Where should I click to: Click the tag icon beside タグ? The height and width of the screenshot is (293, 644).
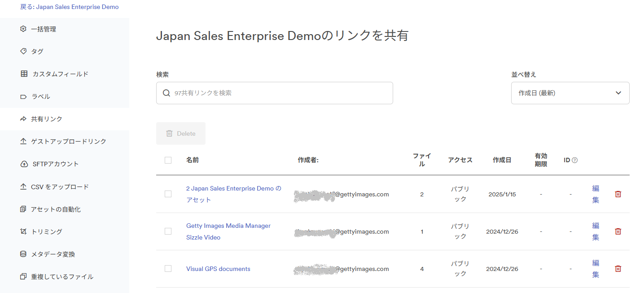point(23,52)
